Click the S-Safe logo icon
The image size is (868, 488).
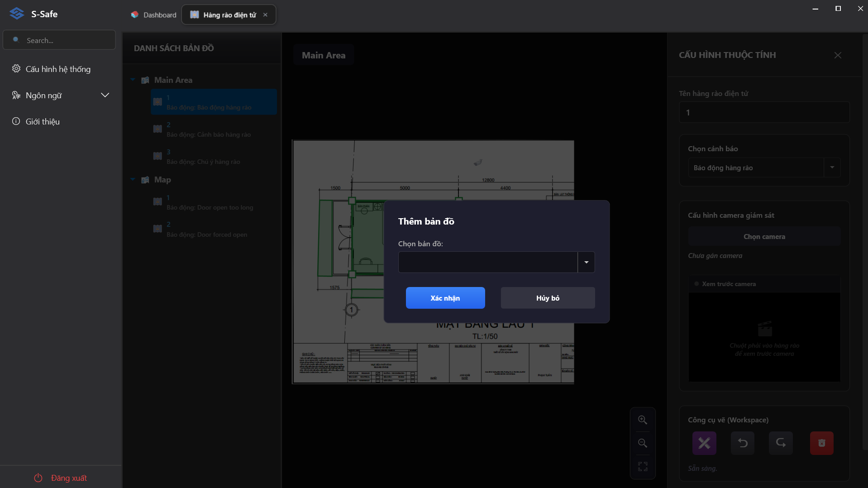[17, 14]
